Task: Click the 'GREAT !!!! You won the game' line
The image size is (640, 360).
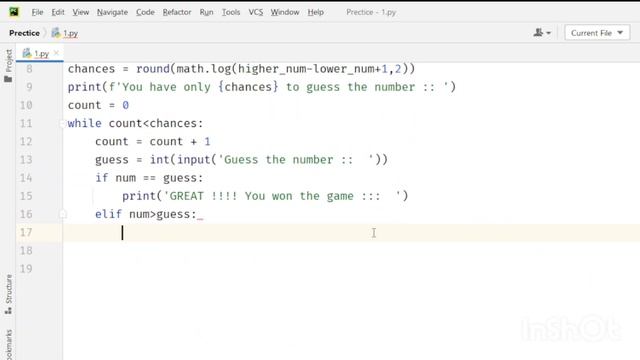Action: [x=265, y=196]
